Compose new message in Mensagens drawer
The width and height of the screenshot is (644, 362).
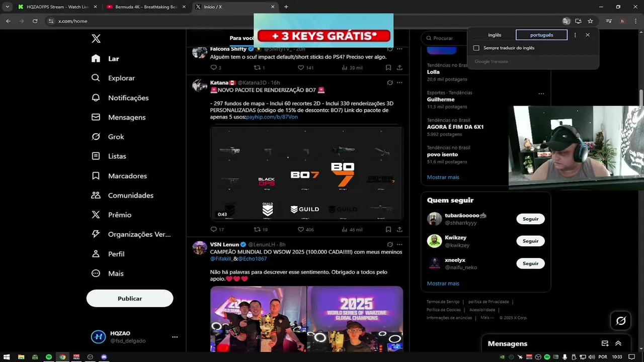point(605,343)
